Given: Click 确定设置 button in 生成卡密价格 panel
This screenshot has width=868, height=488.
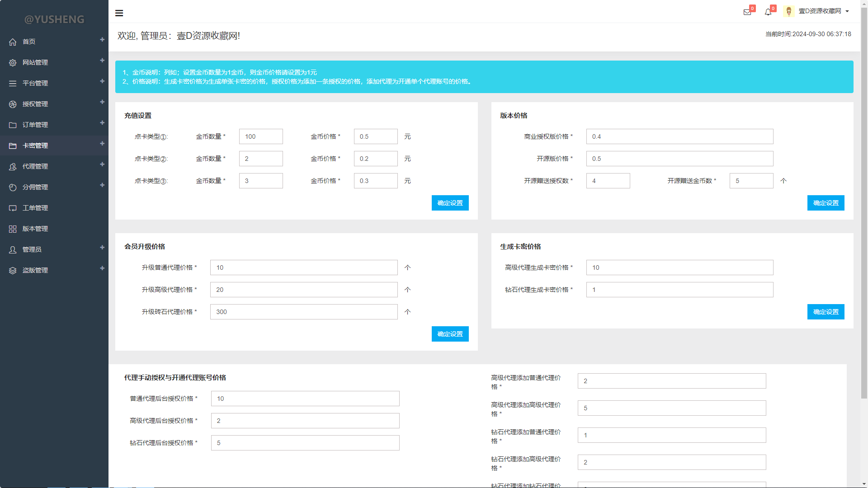Looking at the screenshot, I should [x=826, y=312].
